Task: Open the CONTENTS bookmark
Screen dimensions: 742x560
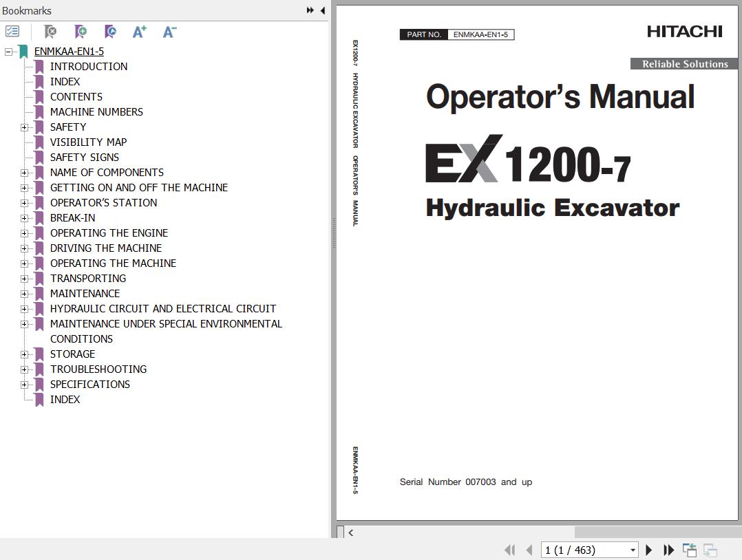Action: [76, 97]
